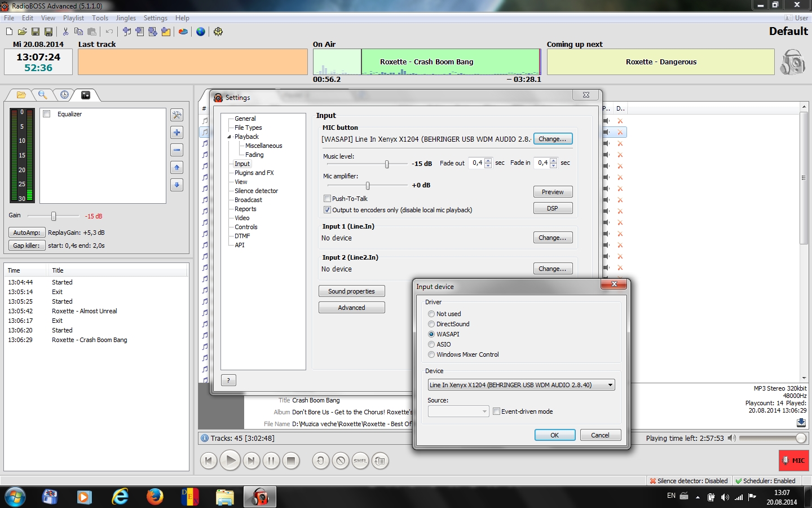
Task: Select Broadcast in settings tree
Action: pos(248,200)
